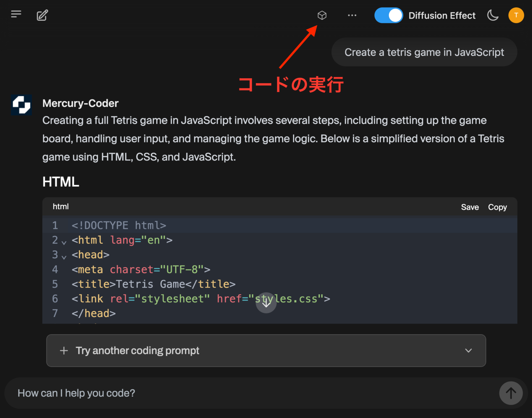This screenshot has height=418, width=532.
Task: Save the HTML code snippet
Action: click(x=470, y=207)
